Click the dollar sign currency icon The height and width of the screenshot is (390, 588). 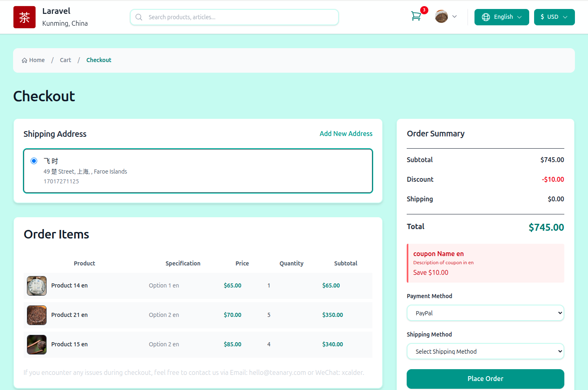pyautogui.click(x=542, y=17)
